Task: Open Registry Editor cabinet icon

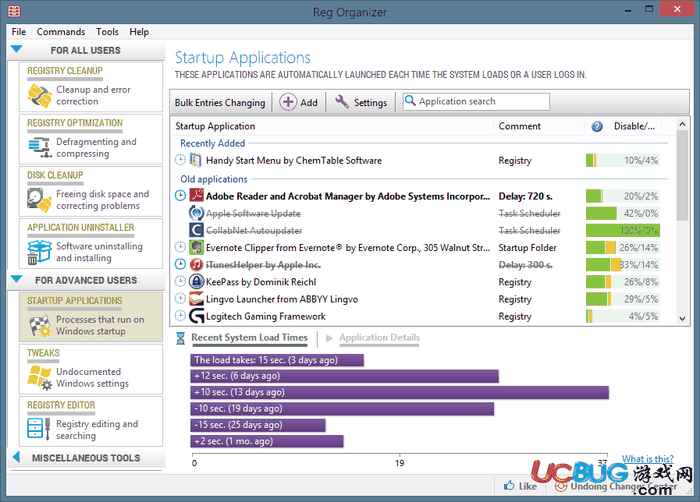Action: coord(39,429)
